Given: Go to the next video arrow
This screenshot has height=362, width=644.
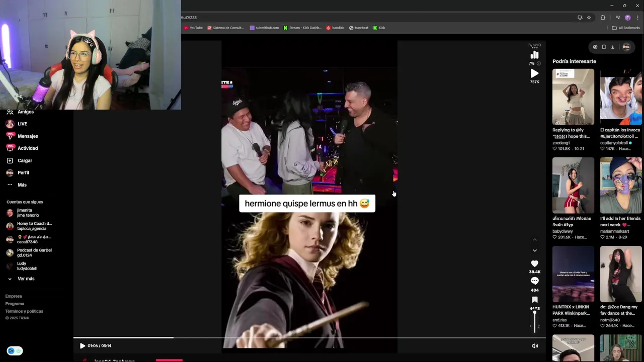Looking at the screenshot, I should (535, 250).
